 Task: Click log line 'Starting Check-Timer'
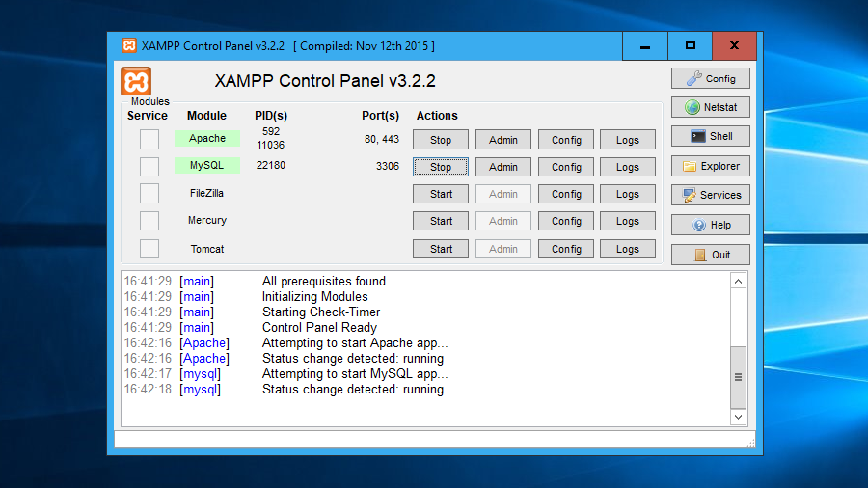(x=321, y=312)
